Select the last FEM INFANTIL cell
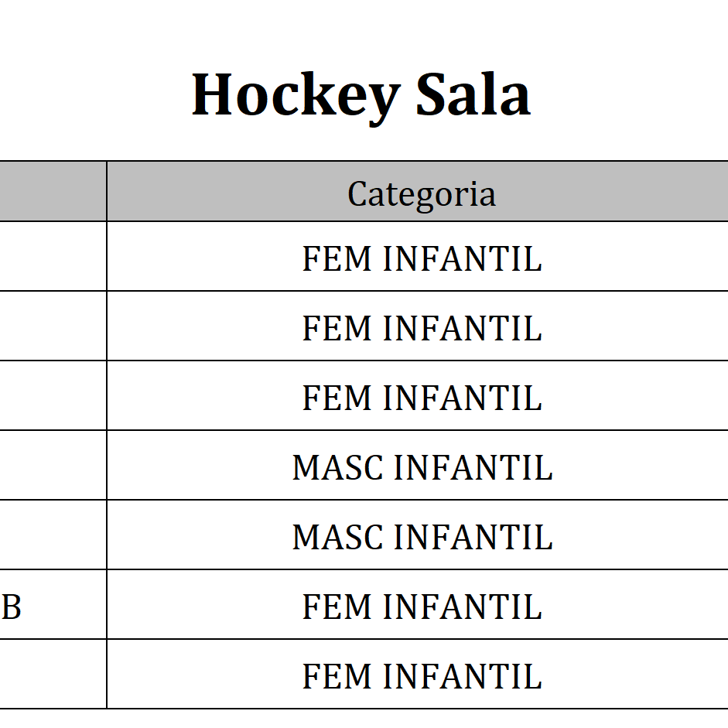The image size is (728, 728). (421, 676)
